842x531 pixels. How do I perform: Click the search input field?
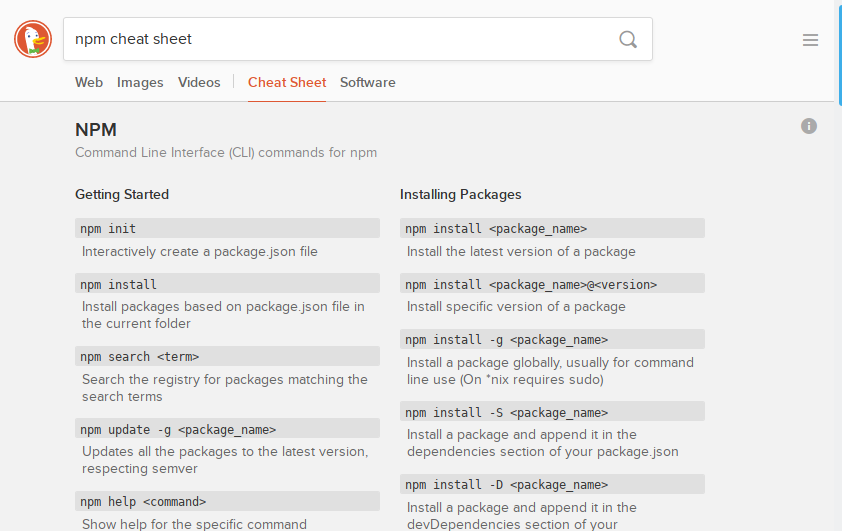340,40
